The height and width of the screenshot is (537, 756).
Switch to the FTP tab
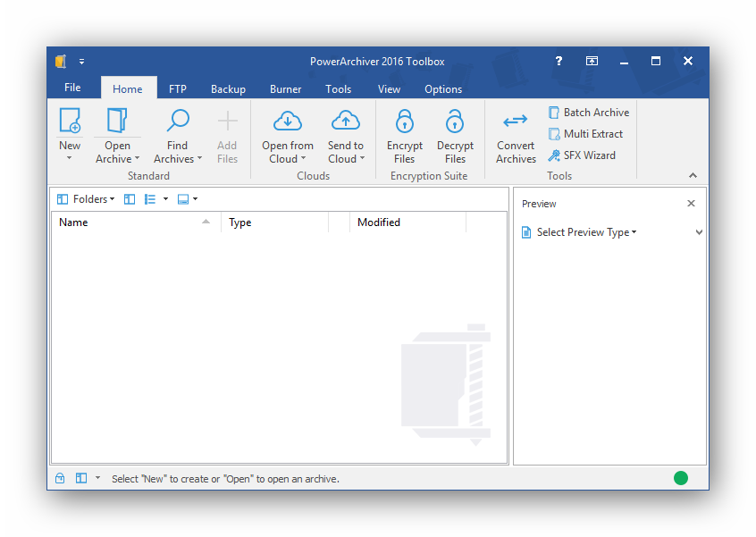[178, 88]
